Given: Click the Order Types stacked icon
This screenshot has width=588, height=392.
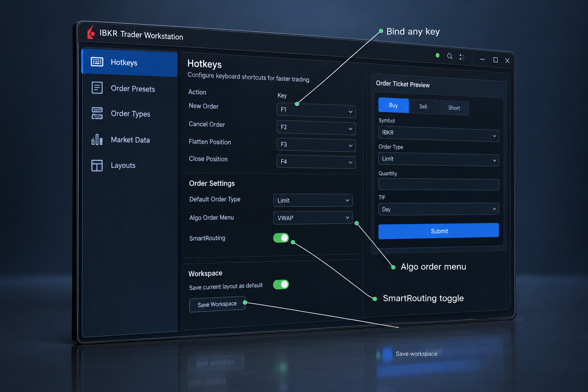Looking at the screenshot, I should (x=97, y=113).
